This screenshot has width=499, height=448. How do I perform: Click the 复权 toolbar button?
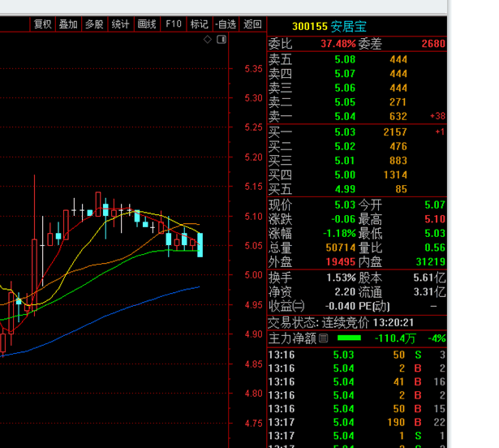tap(43, 24)
